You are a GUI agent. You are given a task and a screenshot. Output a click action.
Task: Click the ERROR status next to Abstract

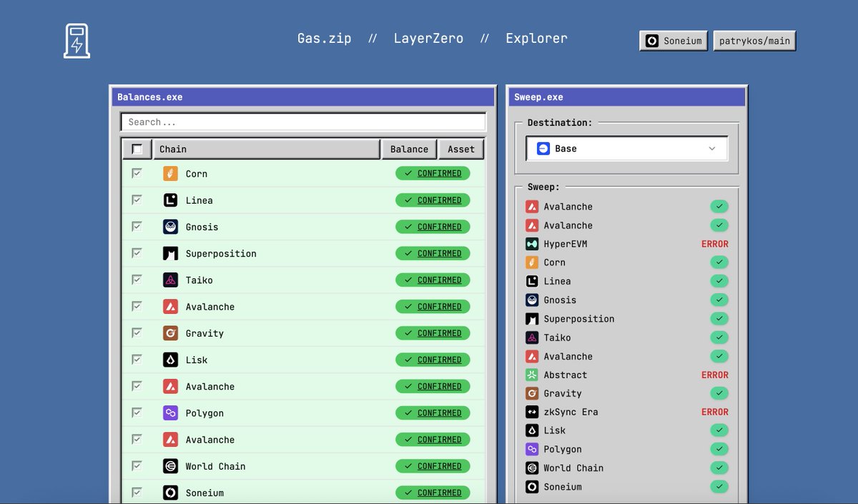715,375
